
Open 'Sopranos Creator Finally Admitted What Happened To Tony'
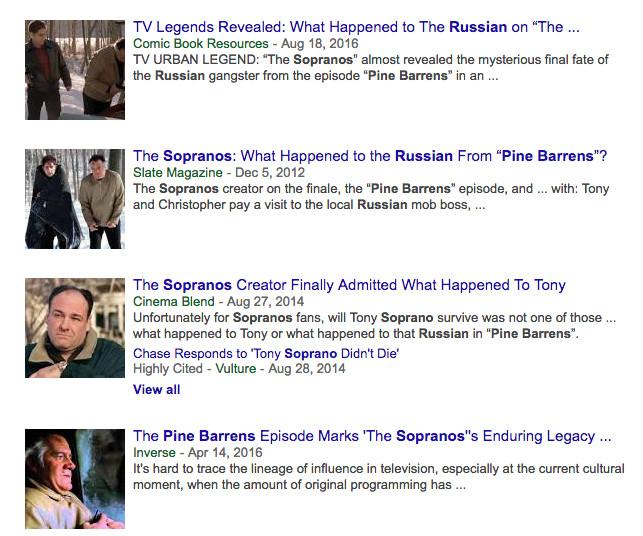click(x=349, y=286)
